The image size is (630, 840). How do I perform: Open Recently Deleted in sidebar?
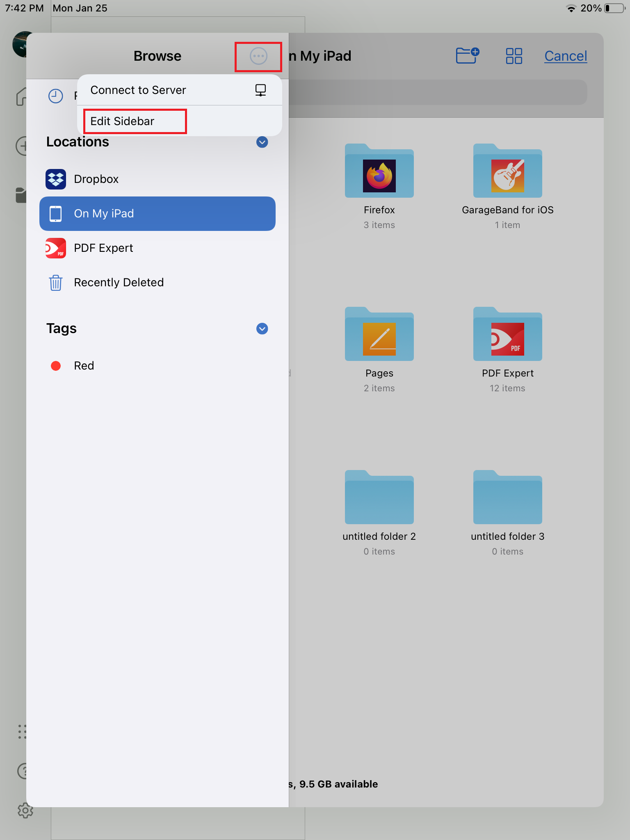coord(157,283)
